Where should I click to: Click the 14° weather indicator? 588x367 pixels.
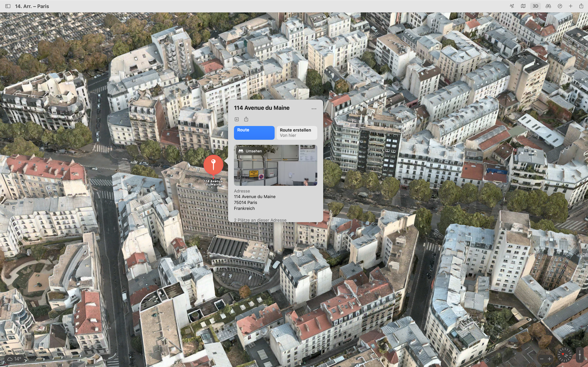[14, 359]
